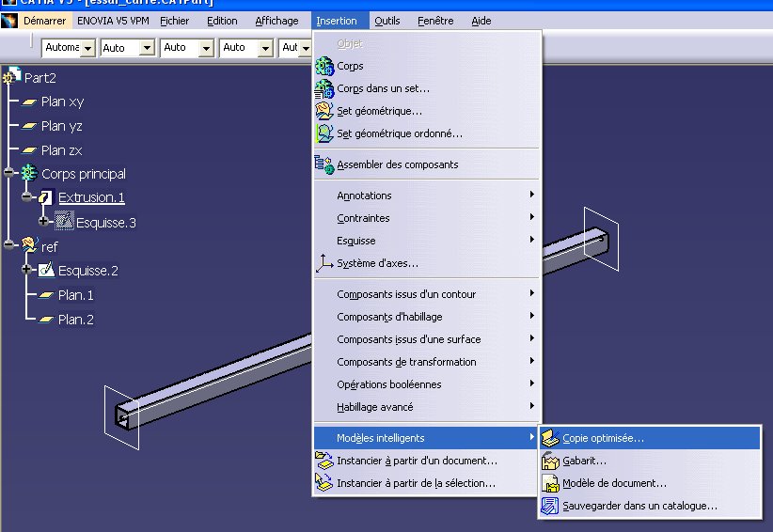Click the Modèle de document icon

click(550, 483)
